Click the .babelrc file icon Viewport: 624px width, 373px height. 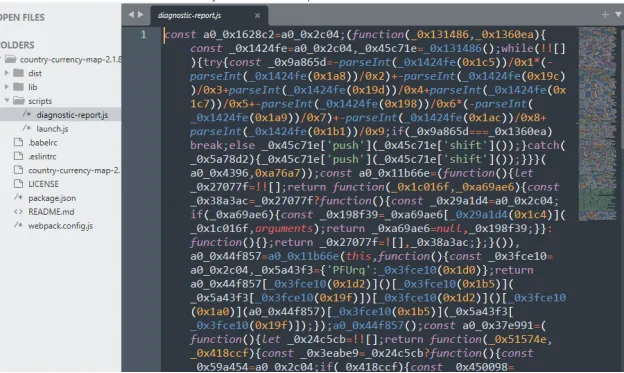[18, 142]
